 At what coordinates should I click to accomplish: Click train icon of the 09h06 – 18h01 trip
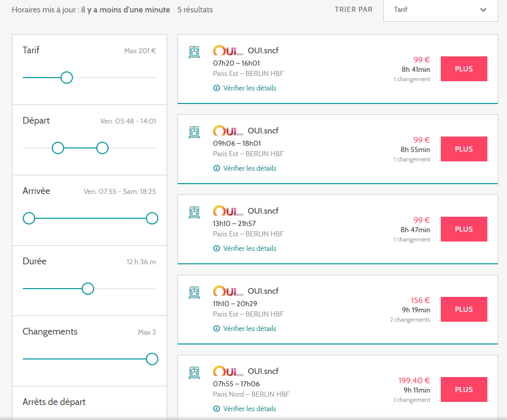[194, 132]
